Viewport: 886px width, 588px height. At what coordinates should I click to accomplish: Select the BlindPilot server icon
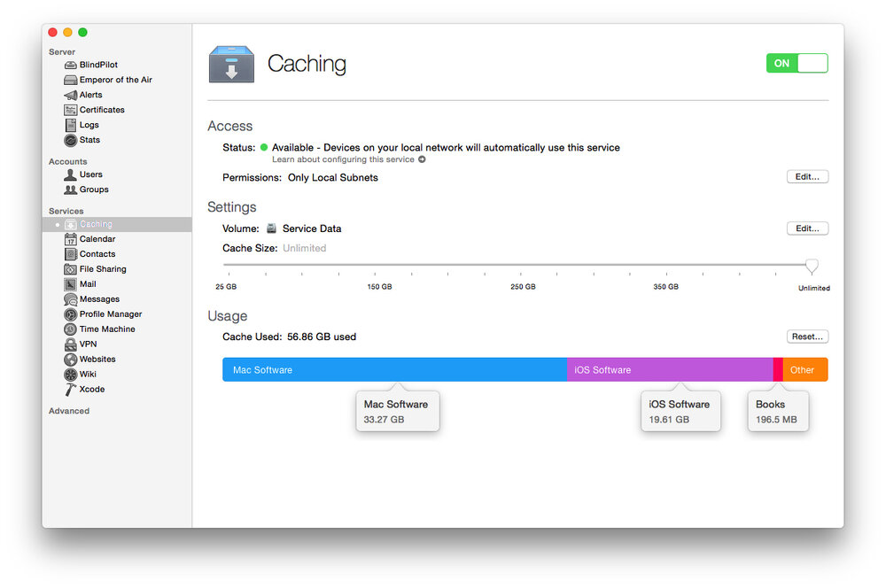(x=71, y=65)
